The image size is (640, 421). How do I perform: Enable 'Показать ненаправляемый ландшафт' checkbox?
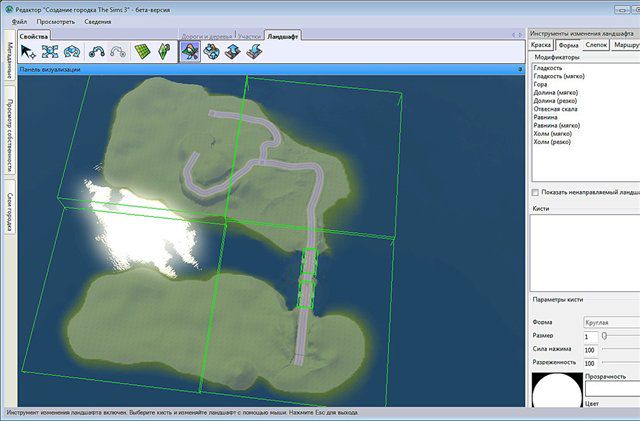(x=534, y=191)
